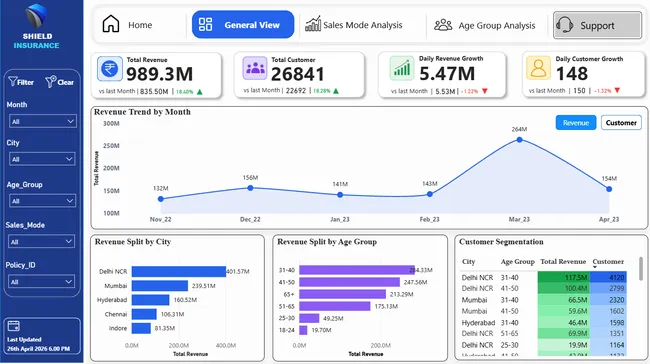Viewport: 650px width, 364px height.
Task: Select the 18-24 age group bar
Action: pos(303,330)
